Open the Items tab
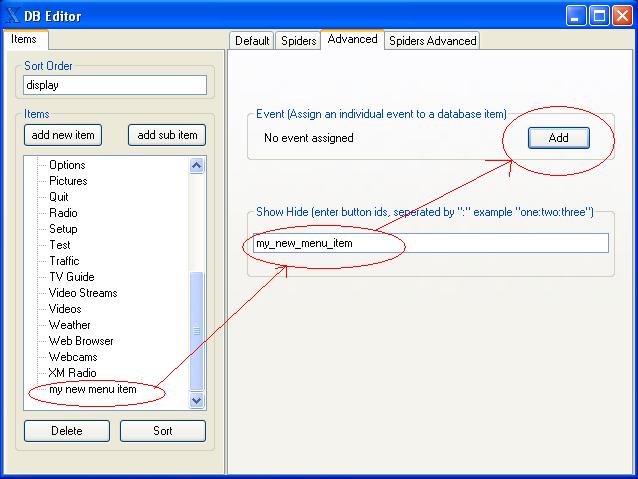 coord(26,39)
